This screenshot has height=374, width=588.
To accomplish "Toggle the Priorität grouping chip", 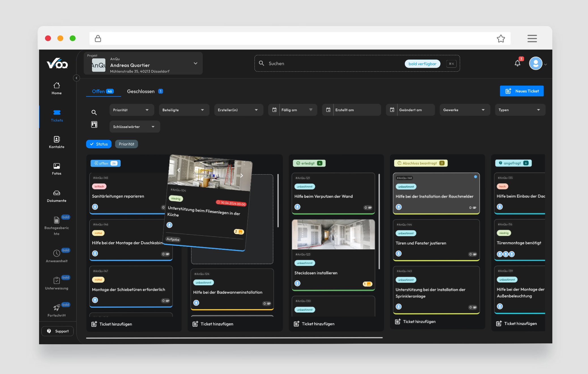I will (x=126, y=144).
